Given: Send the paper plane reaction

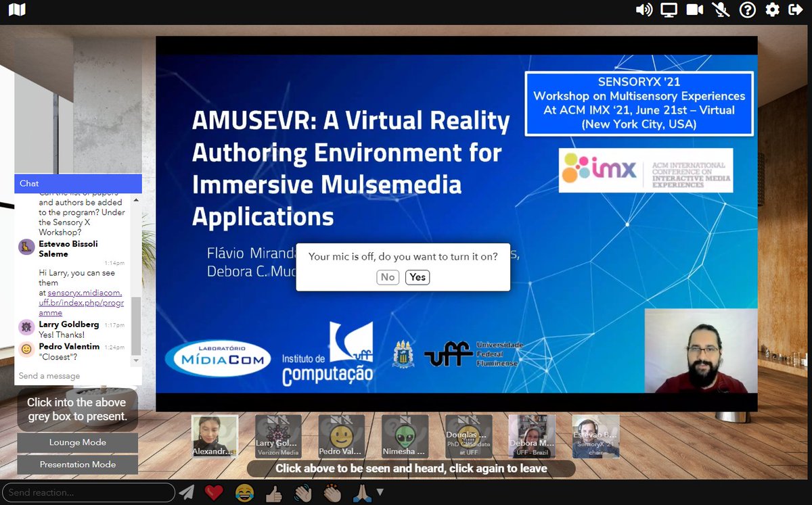Looking at the screenshot, I should (188, 492).
